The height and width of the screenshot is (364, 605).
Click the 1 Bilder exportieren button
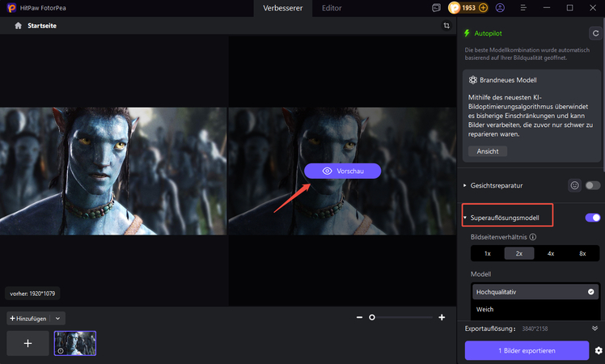(x=527, y=350)
